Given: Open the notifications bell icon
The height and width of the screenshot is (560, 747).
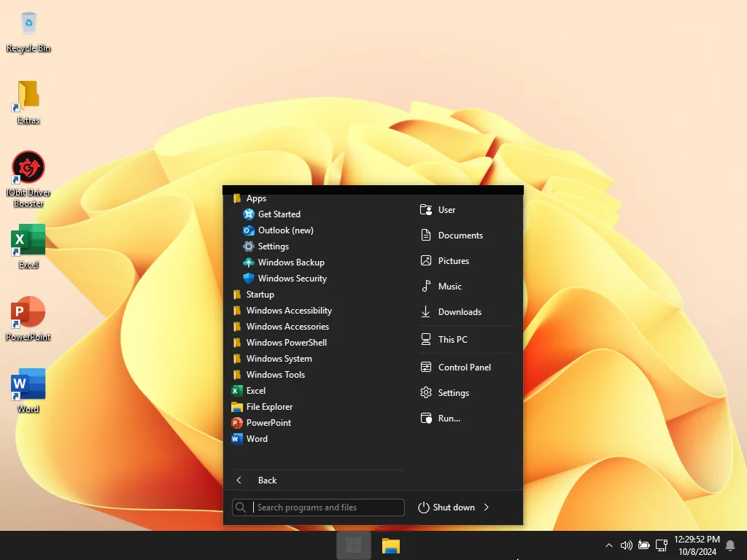Looking at the screenshot, I should coord(729,545).
